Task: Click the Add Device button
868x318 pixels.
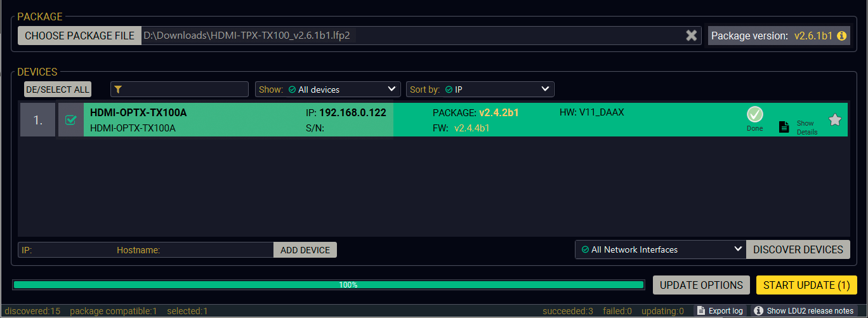Action: (x=305, y=250)
